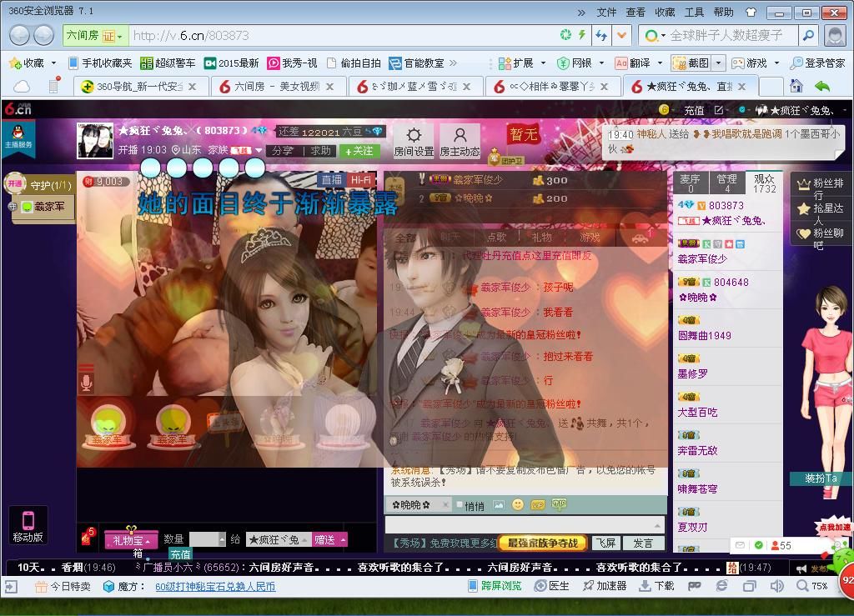Open the 工具 menu
This screenshot has width=854, height=616.
[x=694, y=12]
